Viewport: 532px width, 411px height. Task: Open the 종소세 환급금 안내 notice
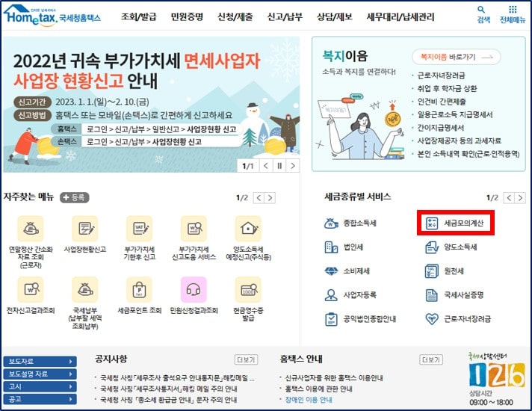(169, 400)
